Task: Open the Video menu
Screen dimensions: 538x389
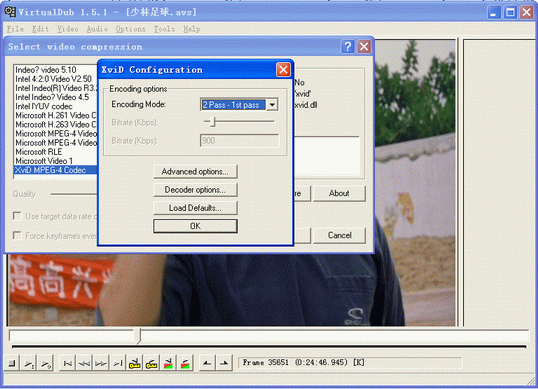Action: coord(68,29)
